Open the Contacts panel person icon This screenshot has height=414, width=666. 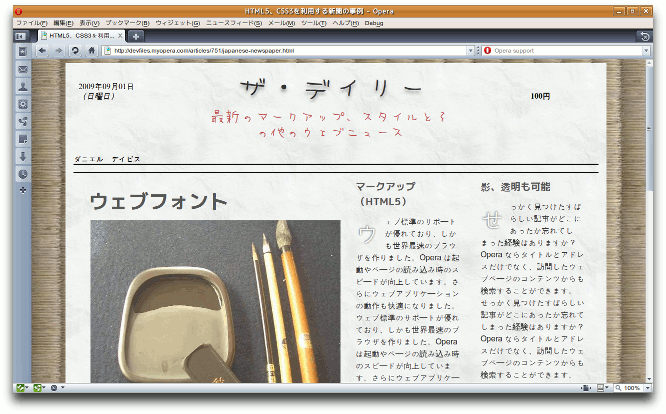click(x=23, y=87)
